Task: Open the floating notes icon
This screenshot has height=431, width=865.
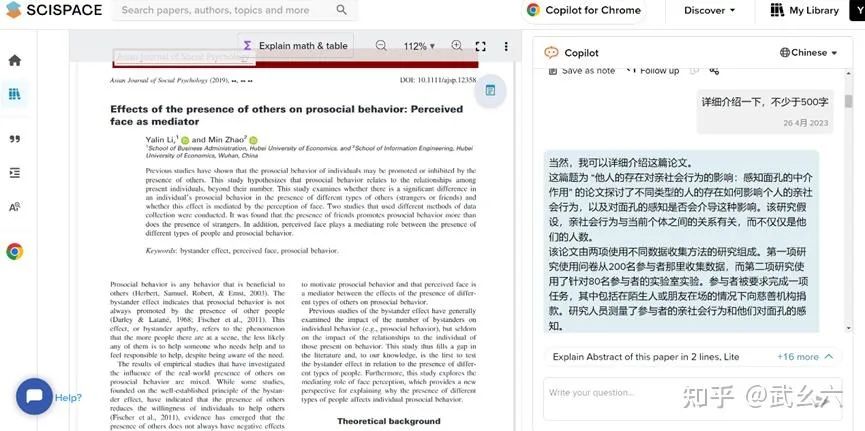Action: pos(490,90)
